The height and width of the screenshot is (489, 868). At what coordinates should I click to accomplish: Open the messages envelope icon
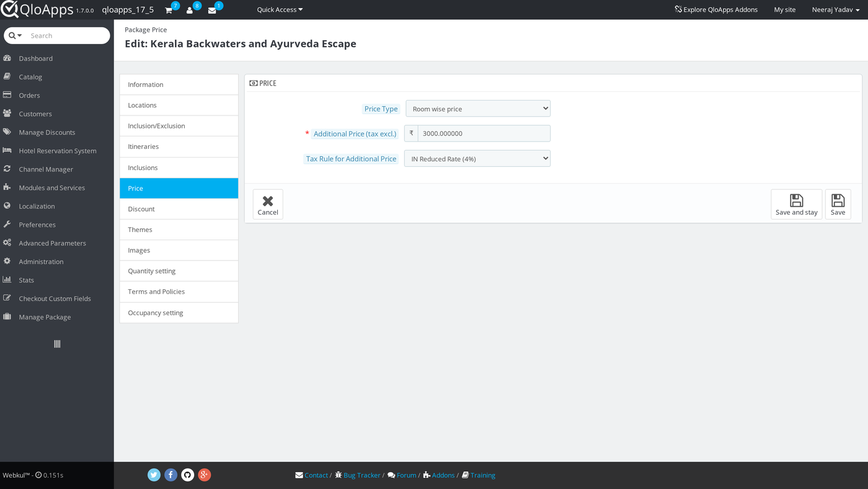[212, 10]
